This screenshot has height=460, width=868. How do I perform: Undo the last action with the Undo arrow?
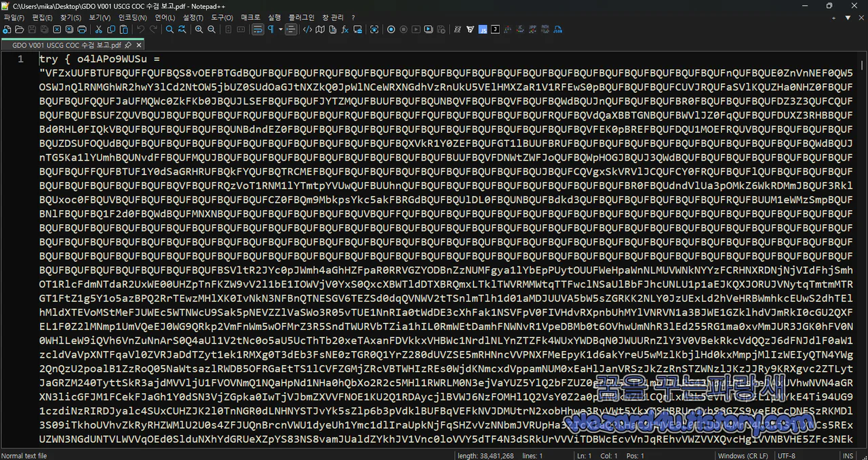[x=140, y=29]
